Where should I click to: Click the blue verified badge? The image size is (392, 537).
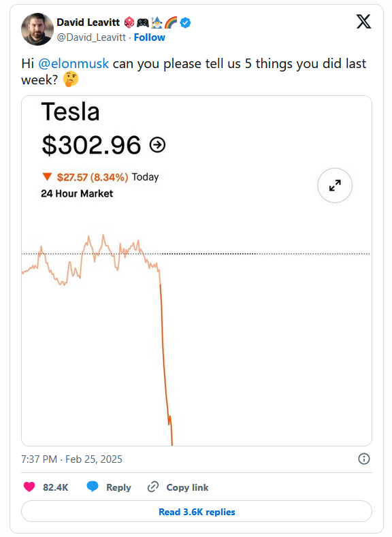185,22
